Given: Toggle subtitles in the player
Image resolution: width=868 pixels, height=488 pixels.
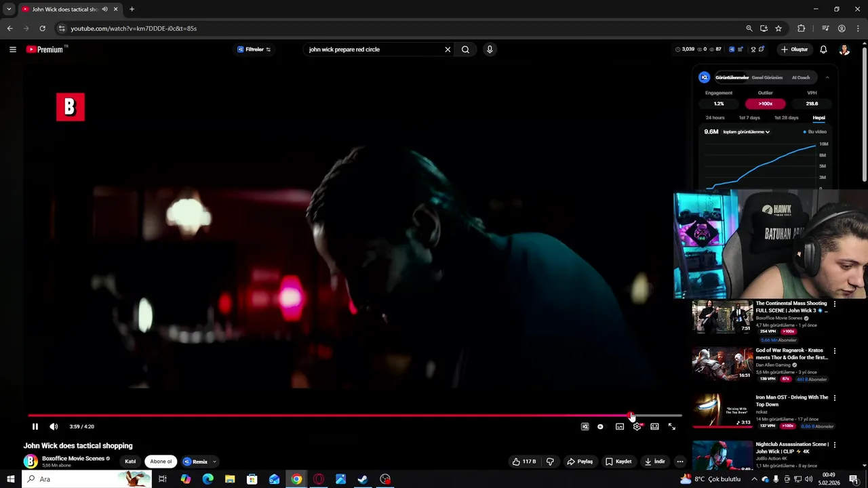Looking at the screenshot, I should (x=620, y=426).
